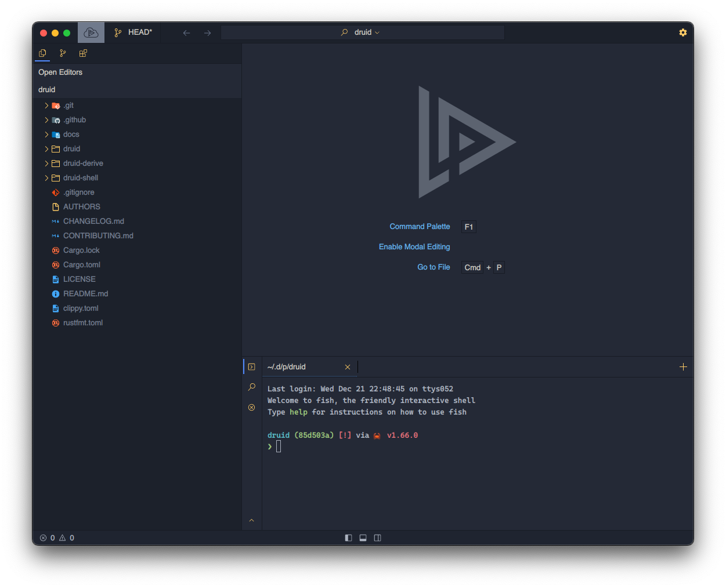This screenshot has width=726, height=588.
Task: Toggle bottom panel visibility in status bar
Action: pos(363,538)
